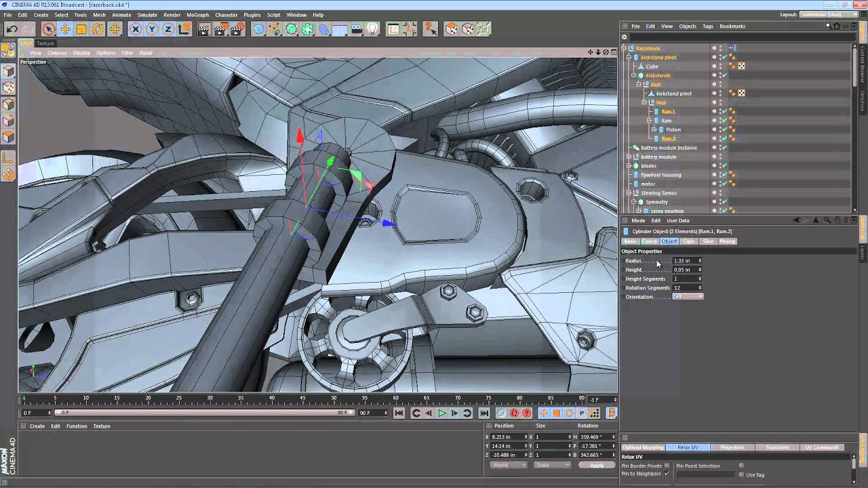Click the green array modeling objects icon

(308, 29)
